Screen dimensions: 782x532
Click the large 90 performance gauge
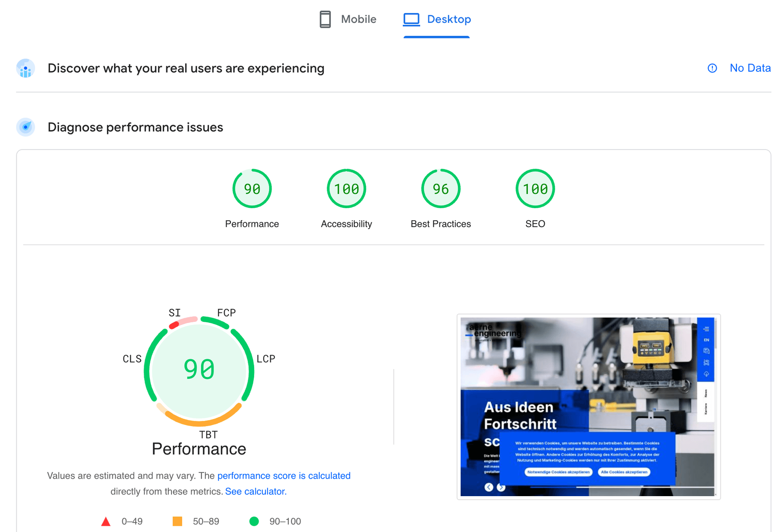199,370
